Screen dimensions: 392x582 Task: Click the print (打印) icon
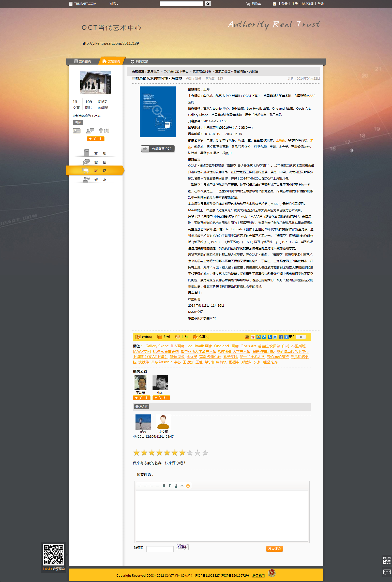[177, 337]
